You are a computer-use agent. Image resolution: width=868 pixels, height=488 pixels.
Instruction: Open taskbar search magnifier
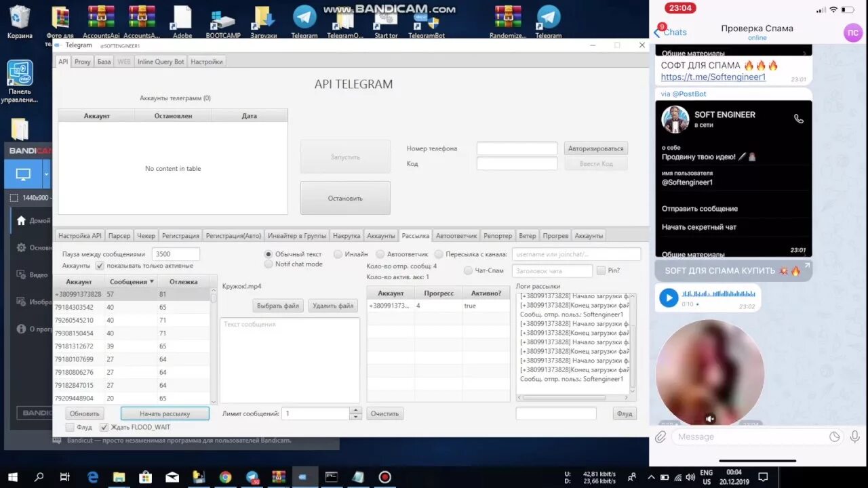point(39,477)
